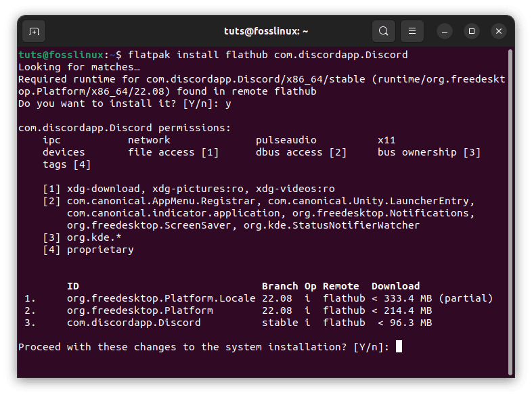The height and width of the screenshot is (397, 532).
Task: Click org.freedesktop.Platform.Locale in table
Action: click(x=161, y=298)
